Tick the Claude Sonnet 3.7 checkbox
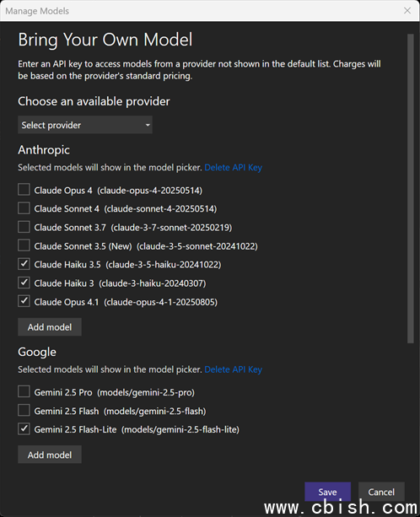 pyautogui.click(x=24, y=227)
